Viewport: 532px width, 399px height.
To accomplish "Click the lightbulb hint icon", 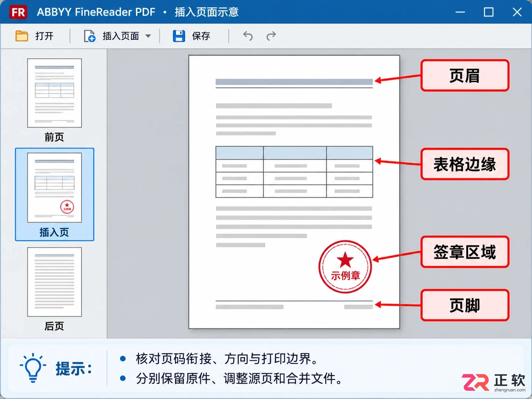I will (x=33, y=368).
